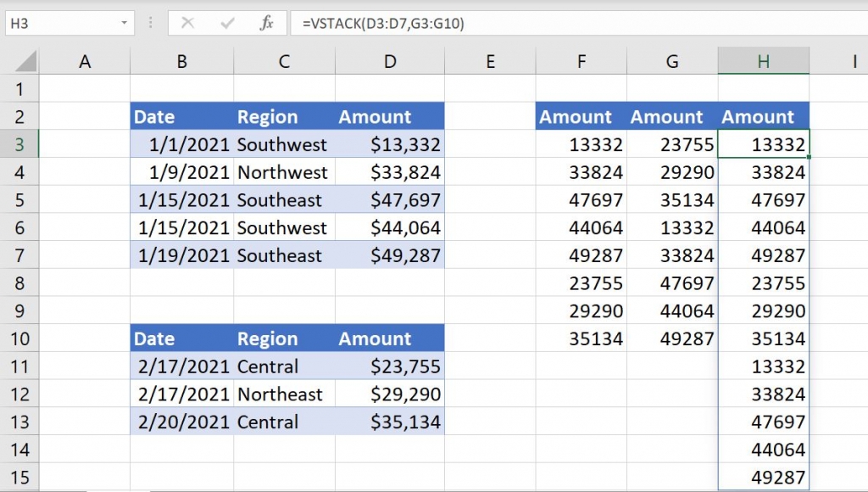
Task: Click the $49,287 amount cell
Action: point(389,256)
